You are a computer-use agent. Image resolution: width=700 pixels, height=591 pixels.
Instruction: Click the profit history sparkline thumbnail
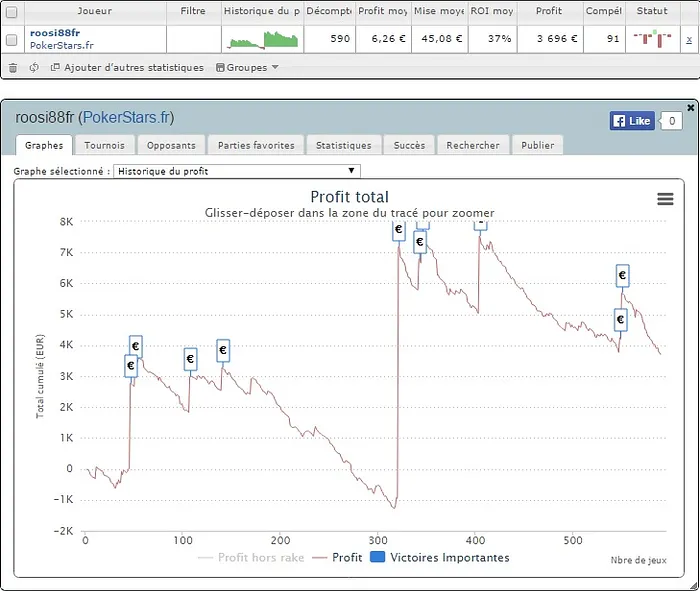tap(263, 39)
